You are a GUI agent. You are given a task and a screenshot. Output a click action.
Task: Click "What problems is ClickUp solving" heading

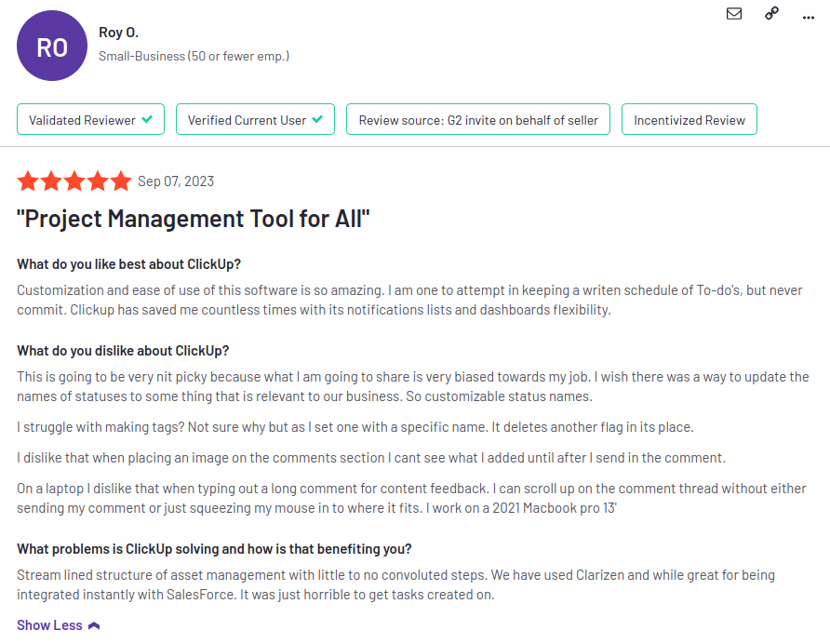[x=214, y=549]
